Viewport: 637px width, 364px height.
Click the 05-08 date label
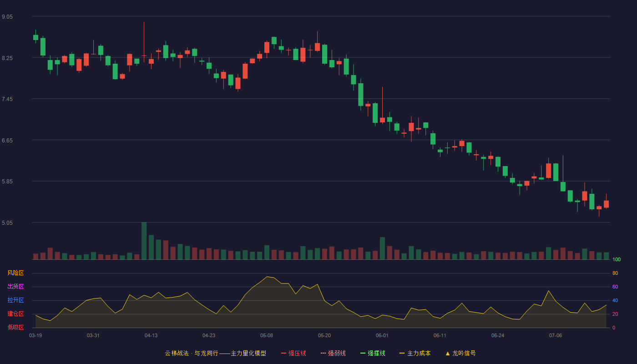click(267, 335)
